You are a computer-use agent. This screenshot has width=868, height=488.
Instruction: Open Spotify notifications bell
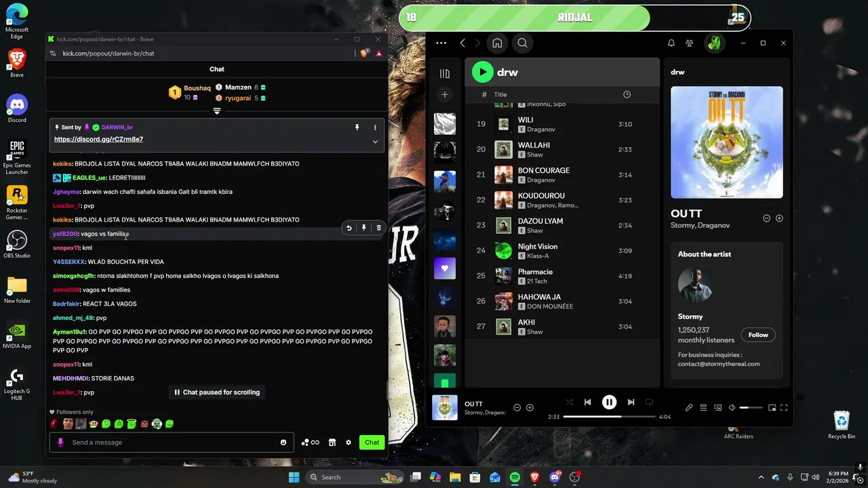[x=671, y=43]
